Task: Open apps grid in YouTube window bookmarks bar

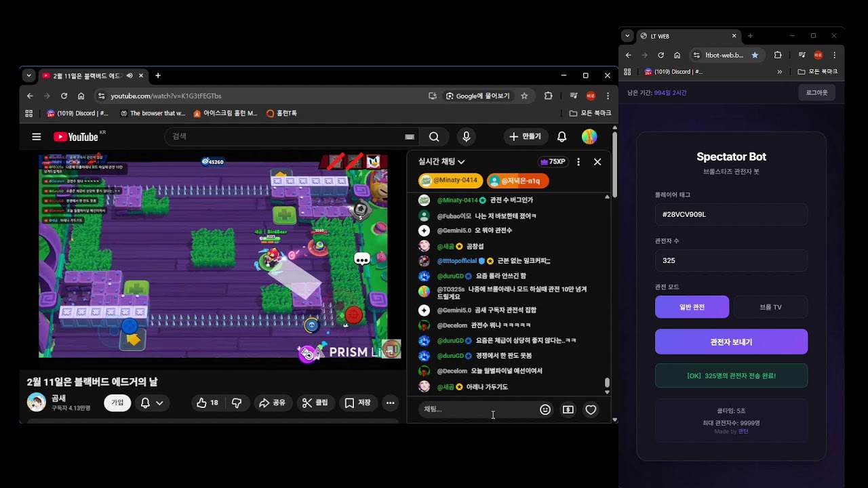Action: click(x=28, y=113)
